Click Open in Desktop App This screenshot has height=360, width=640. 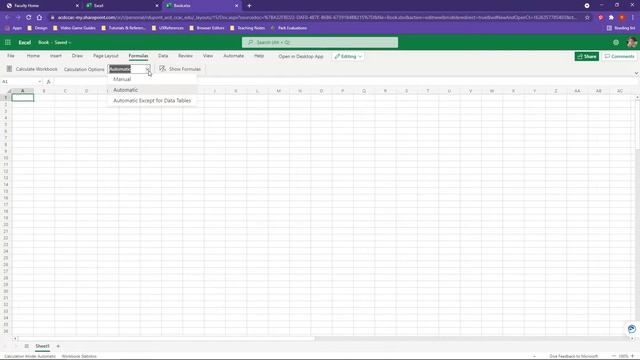pos(301,56)
